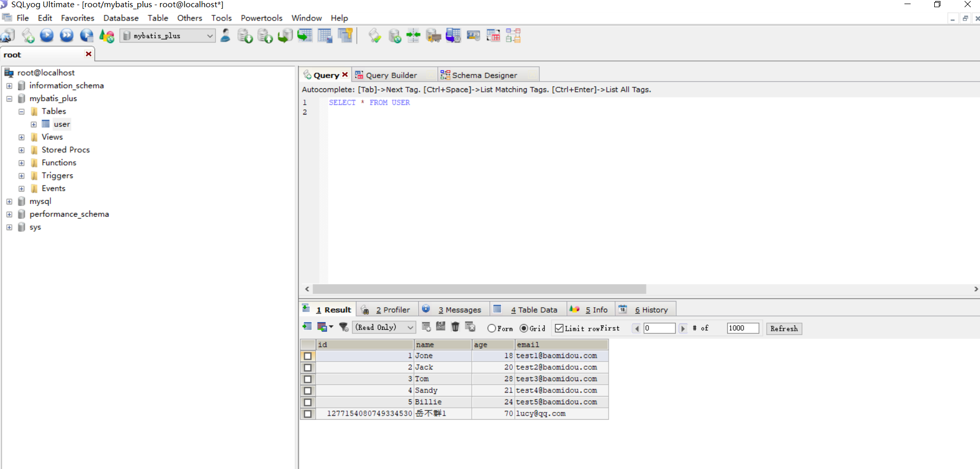980x469 pixels.
Task: Expand the Views folder in the tree
Action: pyautogui.click(x=21, y=137)
